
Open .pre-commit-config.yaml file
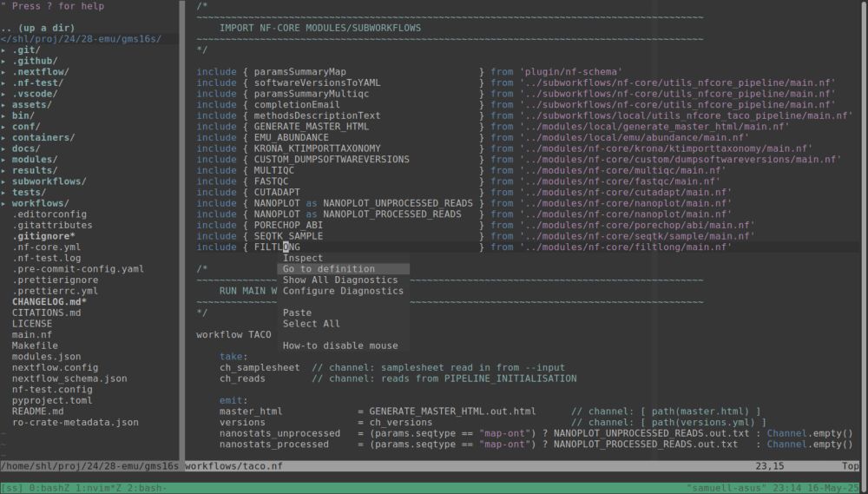click(x=78, y=269)
